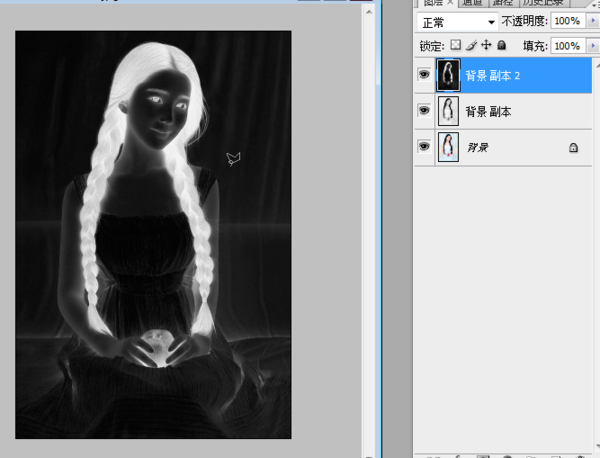Screen dimensions: 600x458
Task: Hide the 背景 layer using its eye
Action: tap(424, 147)
